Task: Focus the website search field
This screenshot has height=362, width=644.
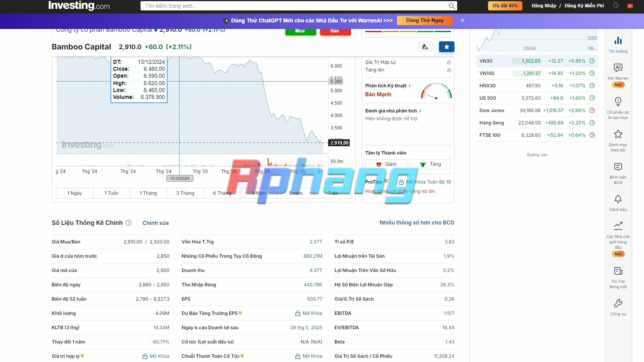Action: click(x=295, y=6)
